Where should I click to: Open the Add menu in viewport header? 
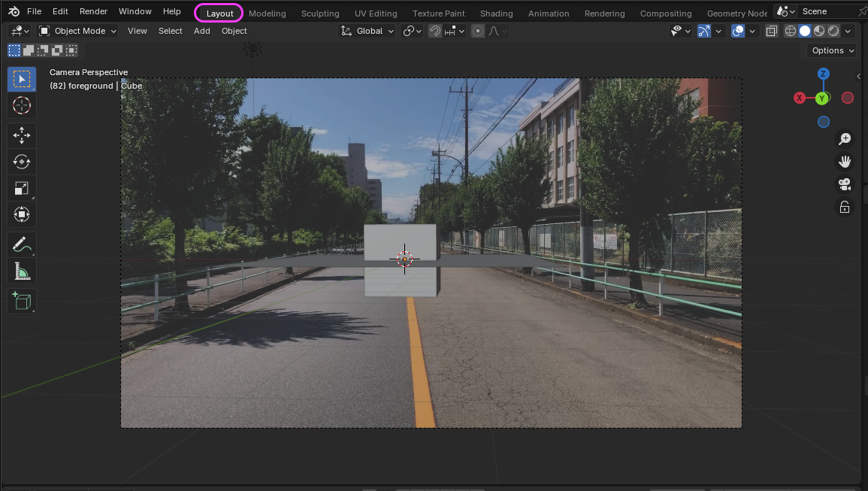[201, 31]
